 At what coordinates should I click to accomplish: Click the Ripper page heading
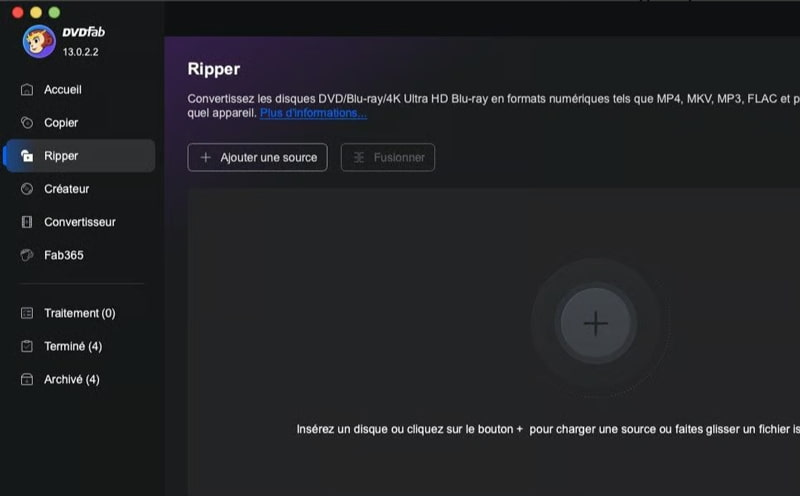click(x=214, y=69)
